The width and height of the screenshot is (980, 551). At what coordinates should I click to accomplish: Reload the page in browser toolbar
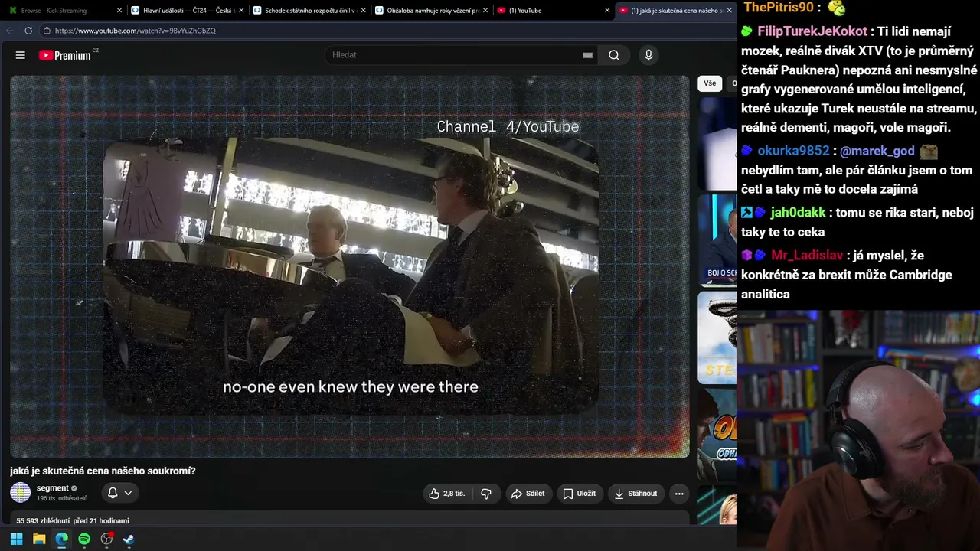[x=28, y=31]
